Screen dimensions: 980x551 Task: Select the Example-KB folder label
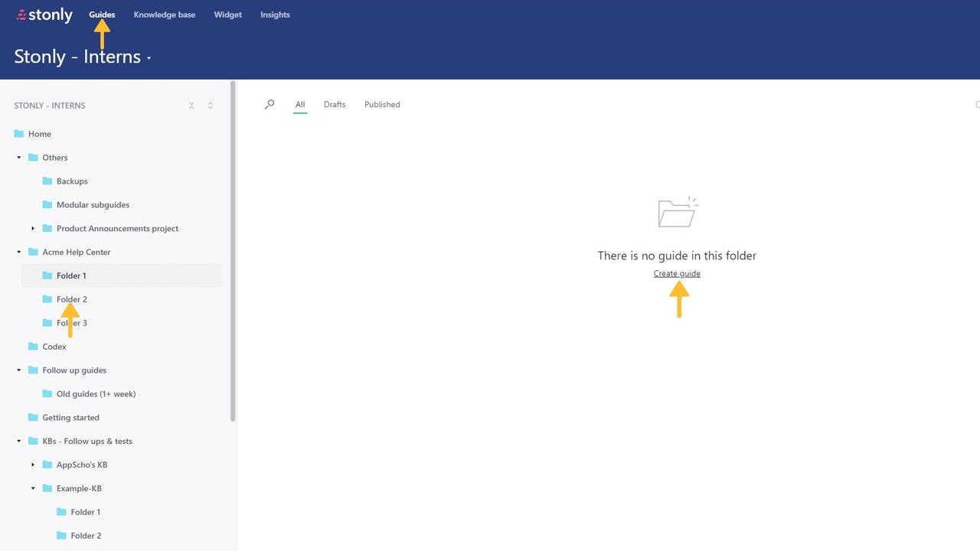click(79, 489)
